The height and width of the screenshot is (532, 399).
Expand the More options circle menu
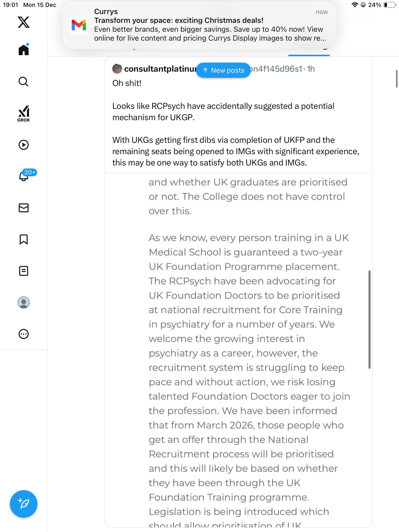[x=24, y=334]
